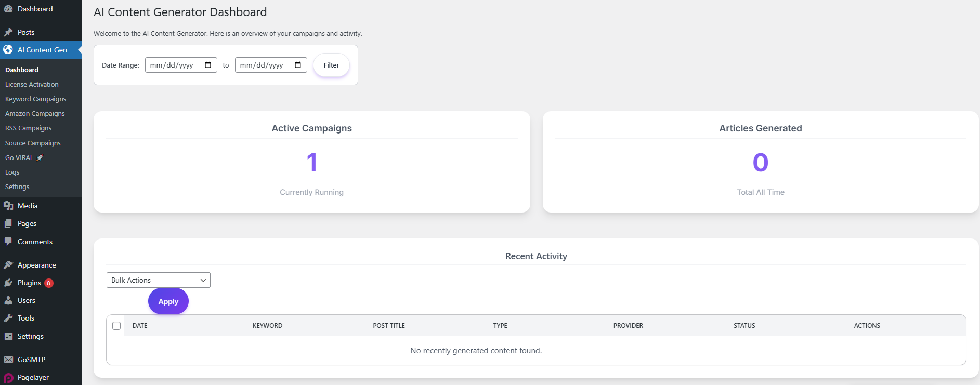
Task: Click the 'Total All Time' label
Action: (761, 192)
